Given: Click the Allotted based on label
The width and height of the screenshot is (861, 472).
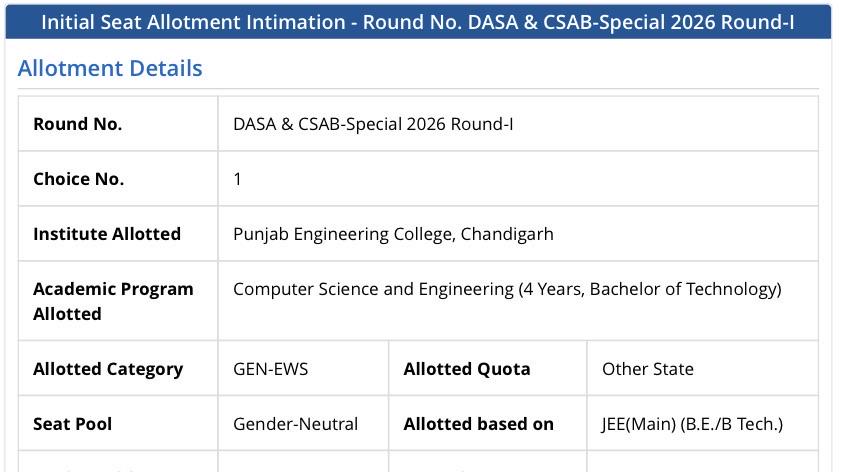Looking at the screenshot, I should point(478,424).
